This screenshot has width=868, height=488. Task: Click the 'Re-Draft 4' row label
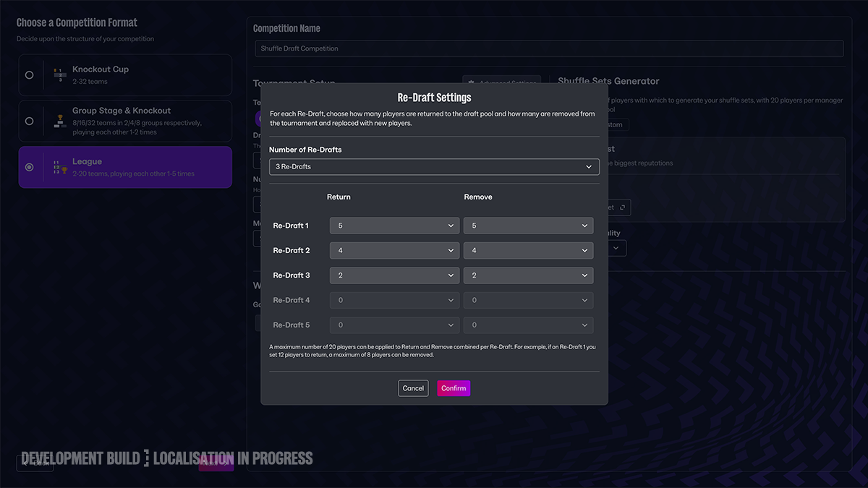292,300
